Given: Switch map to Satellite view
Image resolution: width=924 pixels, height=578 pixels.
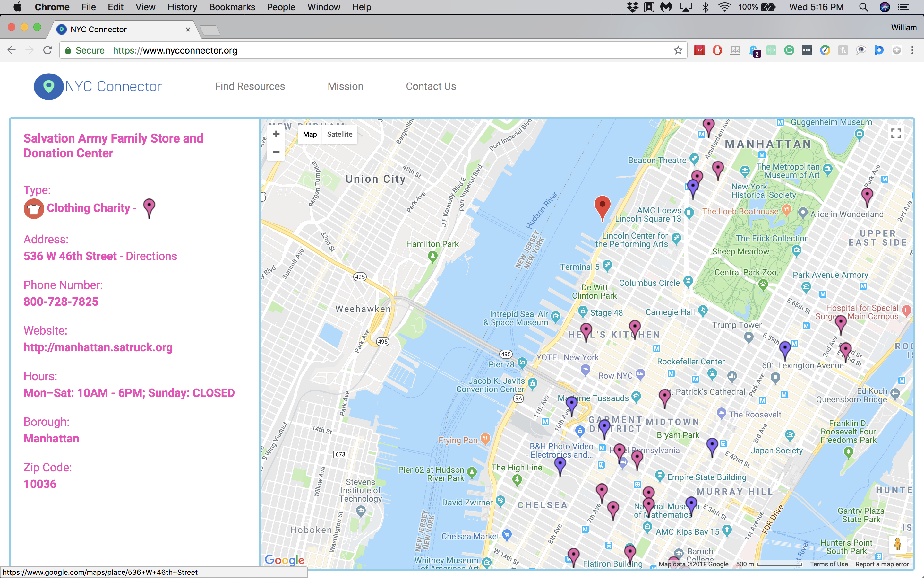Looking at the screenshot, I should click(x=339, y=134).
